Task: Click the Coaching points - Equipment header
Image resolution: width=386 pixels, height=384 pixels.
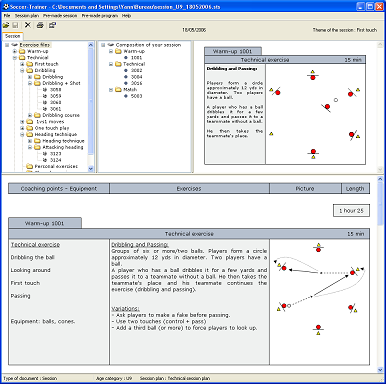Action: pyautogui.click(x=59, y=188)
